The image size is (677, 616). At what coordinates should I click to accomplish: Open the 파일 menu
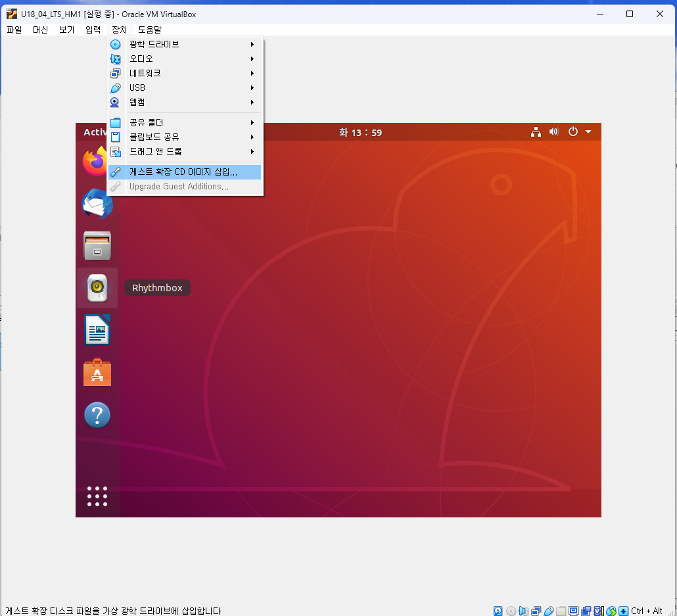point(14,30)
